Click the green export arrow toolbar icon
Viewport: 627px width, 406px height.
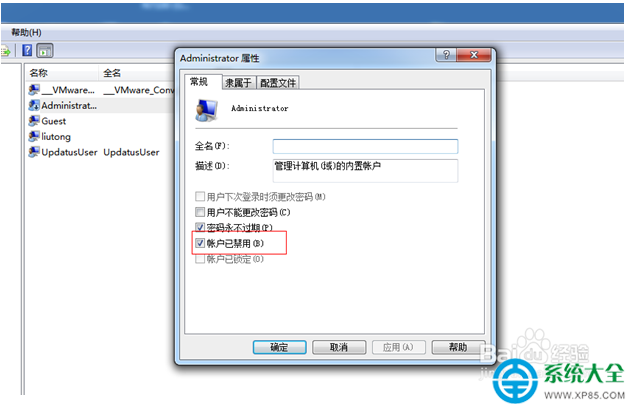(5, 51)
